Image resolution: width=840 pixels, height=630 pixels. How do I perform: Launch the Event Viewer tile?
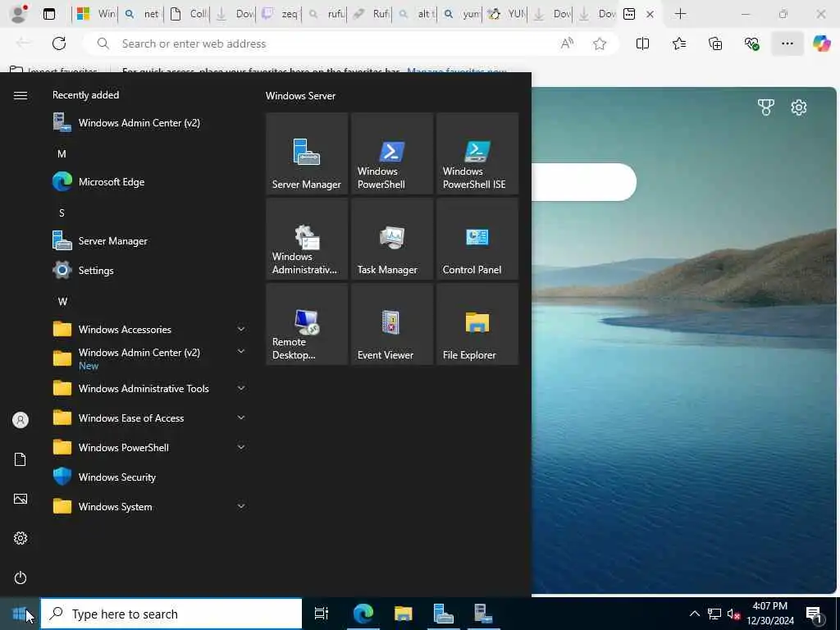(x=391, y=324)
